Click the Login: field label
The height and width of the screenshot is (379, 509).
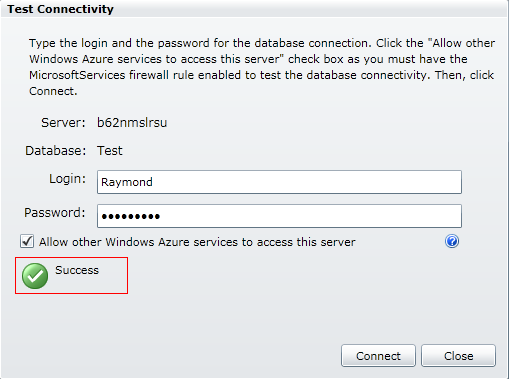67,179
